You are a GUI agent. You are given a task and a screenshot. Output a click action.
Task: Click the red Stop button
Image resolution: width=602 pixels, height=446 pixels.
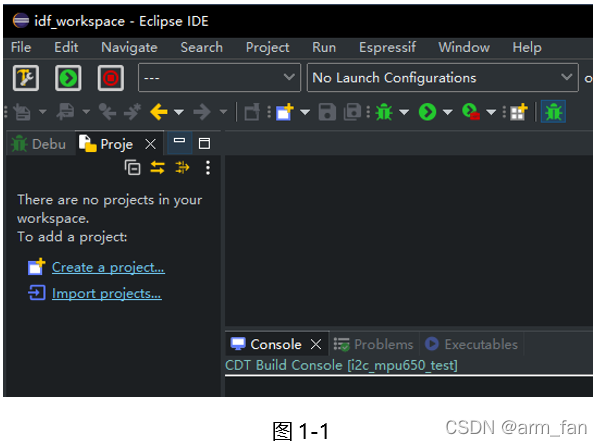tap(111, 78)
